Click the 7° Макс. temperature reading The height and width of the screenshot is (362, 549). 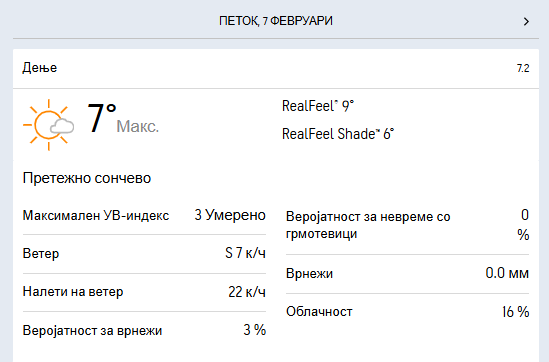pos(123,119)
